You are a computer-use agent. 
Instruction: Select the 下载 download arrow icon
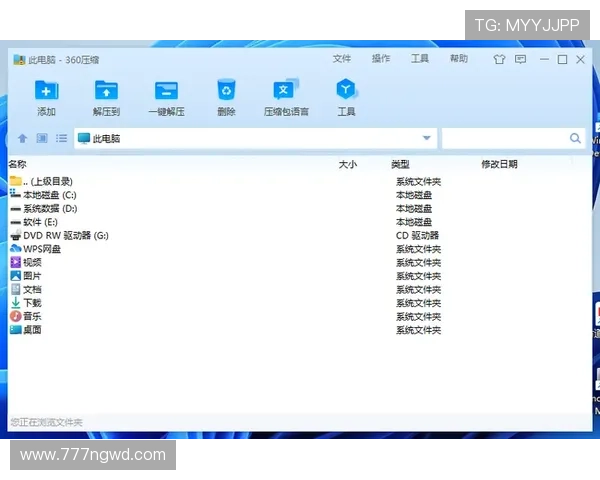[x=16, y=302]
